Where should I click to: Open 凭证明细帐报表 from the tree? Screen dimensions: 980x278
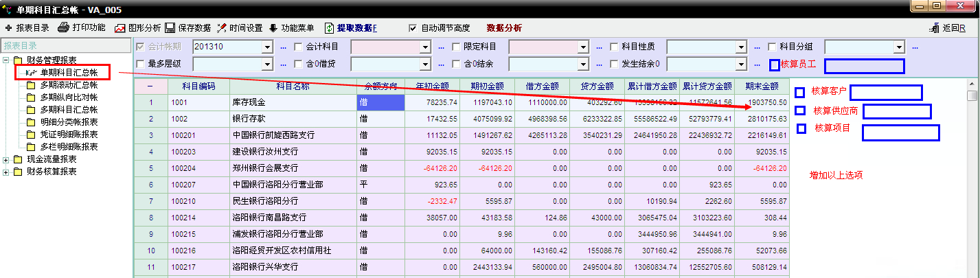(69, 135)
